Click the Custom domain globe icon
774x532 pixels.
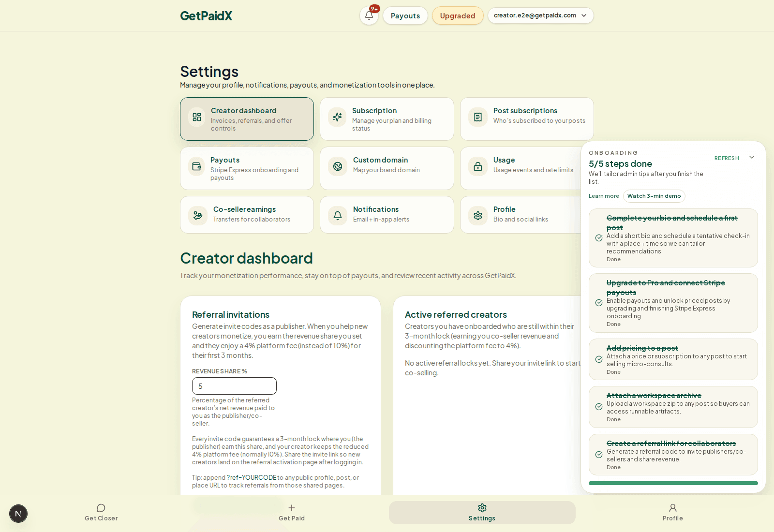click(338, 166)
